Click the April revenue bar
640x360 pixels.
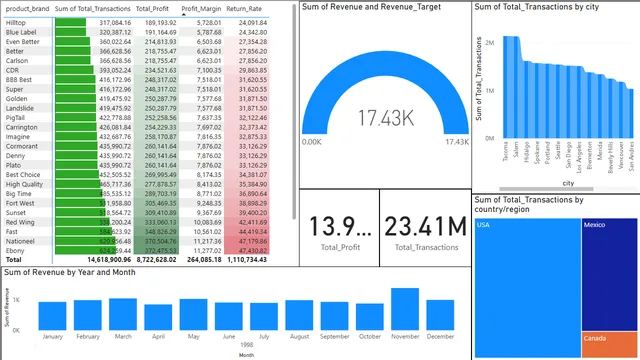coord(158,317)
